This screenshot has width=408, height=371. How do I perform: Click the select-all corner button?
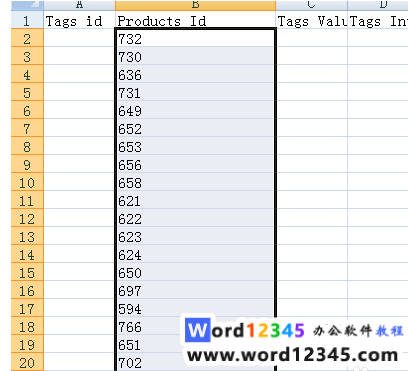coord(27,5)
